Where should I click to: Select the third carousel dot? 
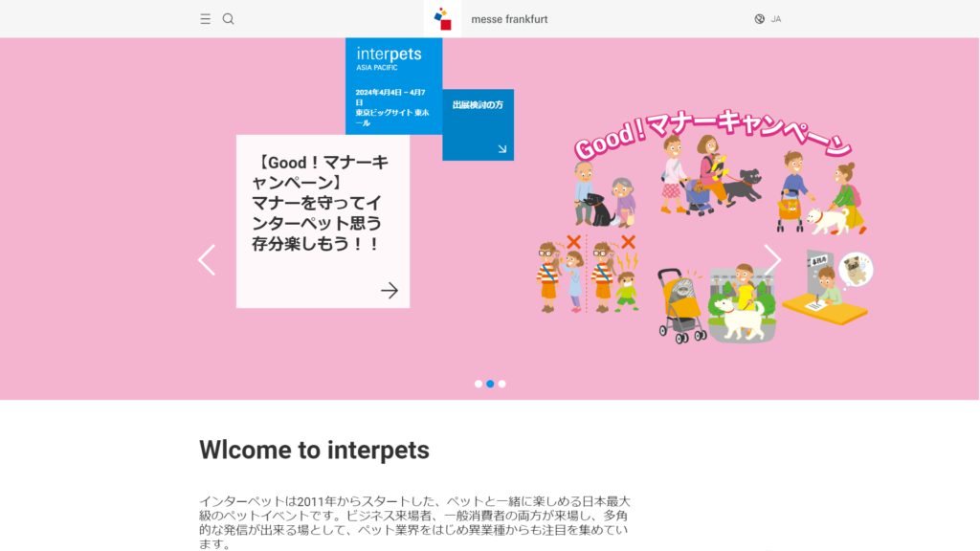(x=501, y=384)
